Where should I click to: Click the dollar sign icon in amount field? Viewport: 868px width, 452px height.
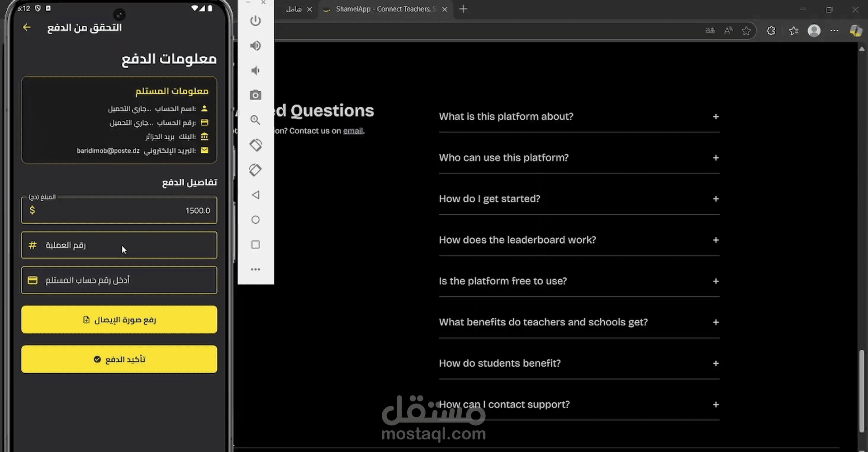click(32, 210)
